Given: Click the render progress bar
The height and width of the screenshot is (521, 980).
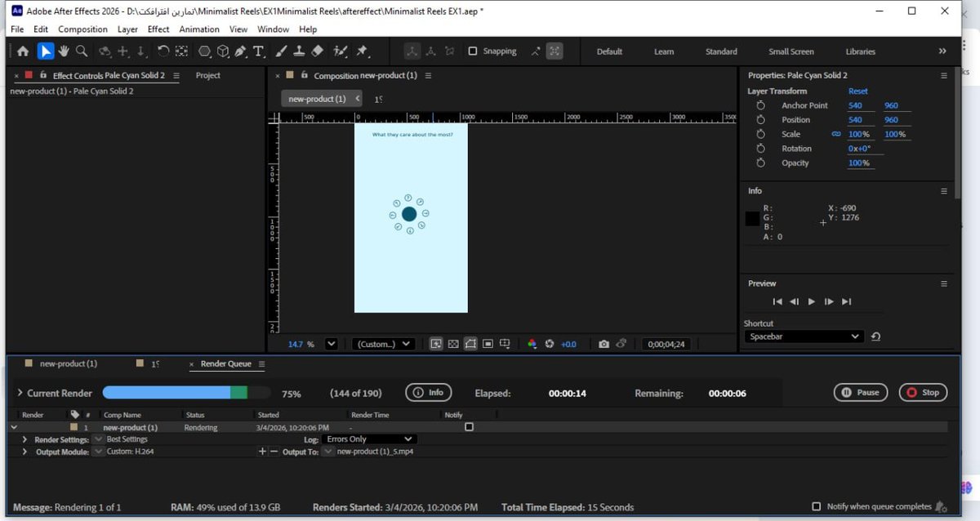Looking at the screenshot, I should [x=187, y=393].
